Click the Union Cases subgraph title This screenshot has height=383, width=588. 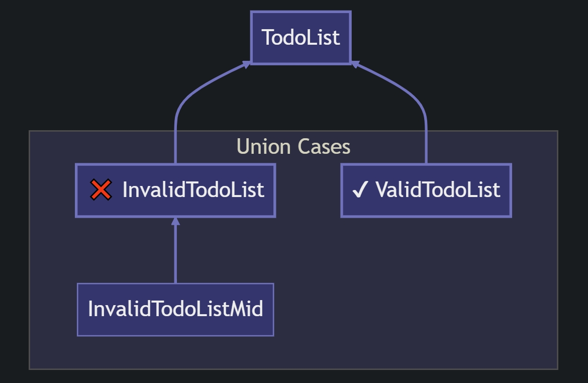point(293,147)
